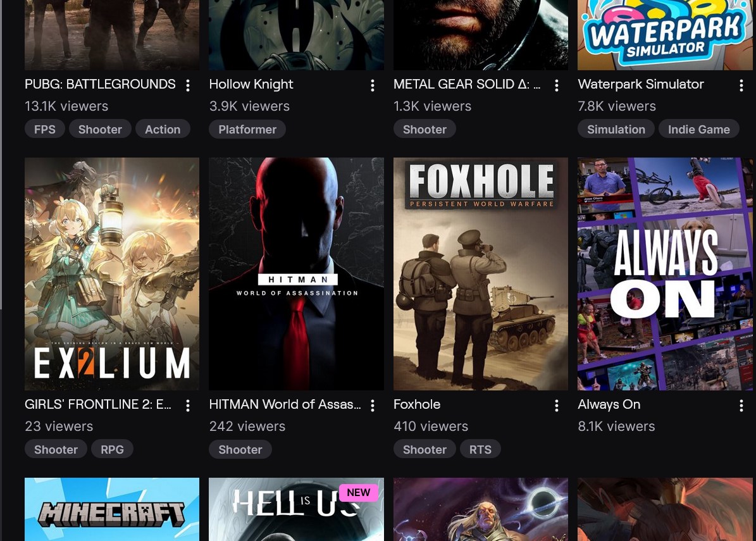Open the Hollow Knight cover art thumbnail
The height and width of the screenshot is (541, 756).
click(297, 35)
